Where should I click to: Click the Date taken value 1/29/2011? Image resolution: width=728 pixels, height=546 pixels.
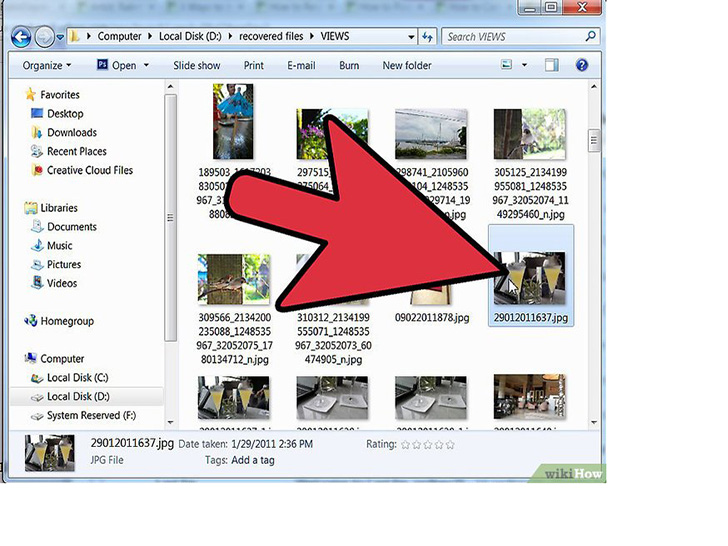click(272, 444)
